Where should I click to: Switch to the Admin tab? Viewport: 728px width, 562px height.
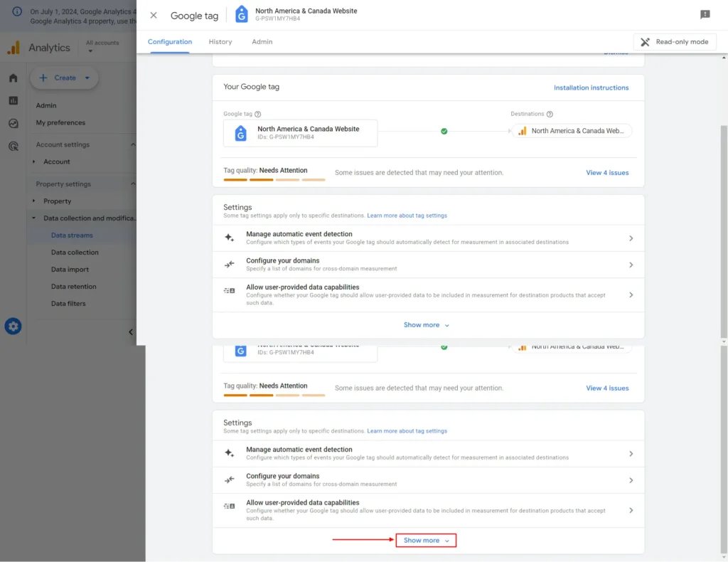[x=262, y=42]
